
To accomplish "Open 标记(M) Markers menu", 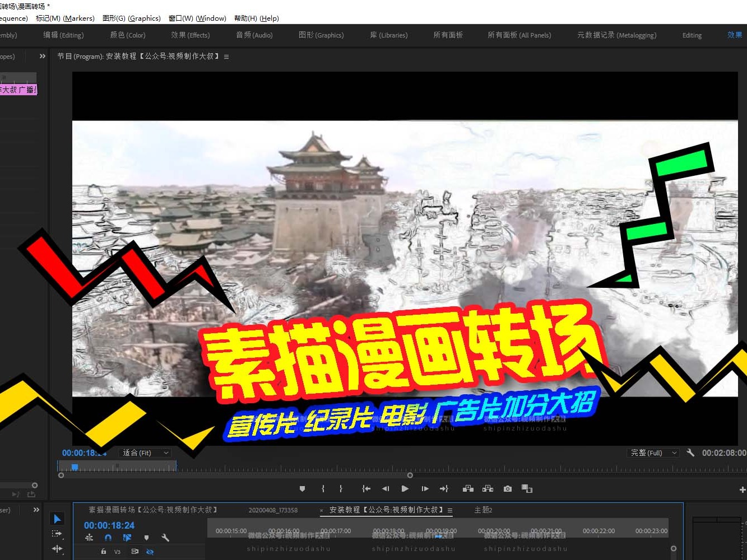I will pyautogui.click(x=65, y=18).
